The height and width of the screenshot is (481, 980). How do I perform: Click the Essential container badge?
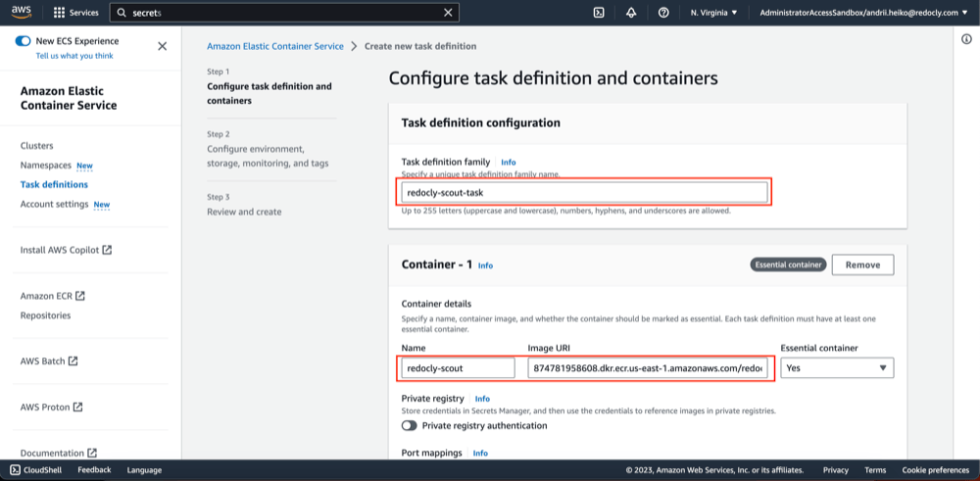pyautogui.click(x=788, y=265)
